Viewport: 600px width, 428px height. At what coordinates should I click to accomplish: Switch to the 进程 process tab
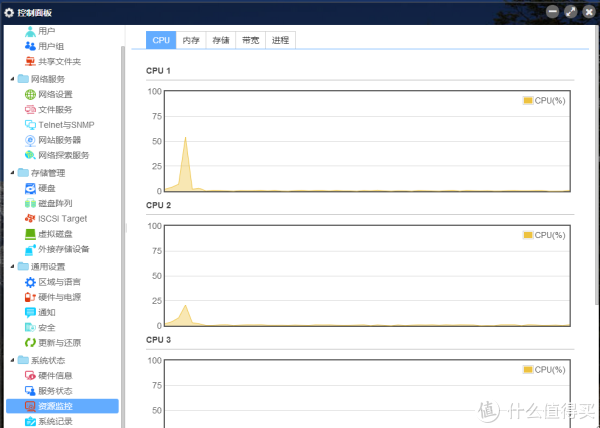click(x=280, y=40)
